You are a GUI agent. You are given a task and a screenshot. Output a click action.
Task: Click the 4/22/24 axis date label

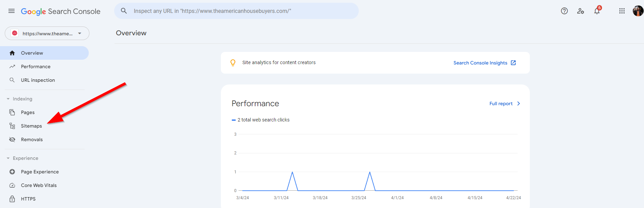[514, 198]
